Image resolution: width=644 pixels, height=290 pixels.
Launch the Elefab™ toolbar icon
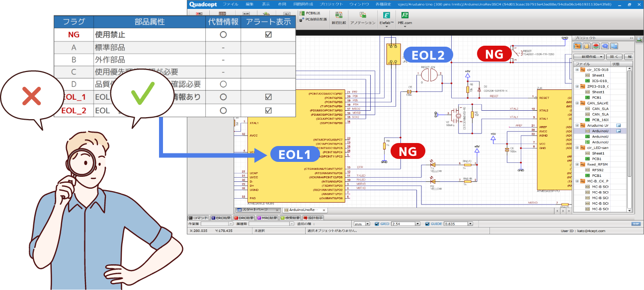pyautogui.click(x=387, y=18)
